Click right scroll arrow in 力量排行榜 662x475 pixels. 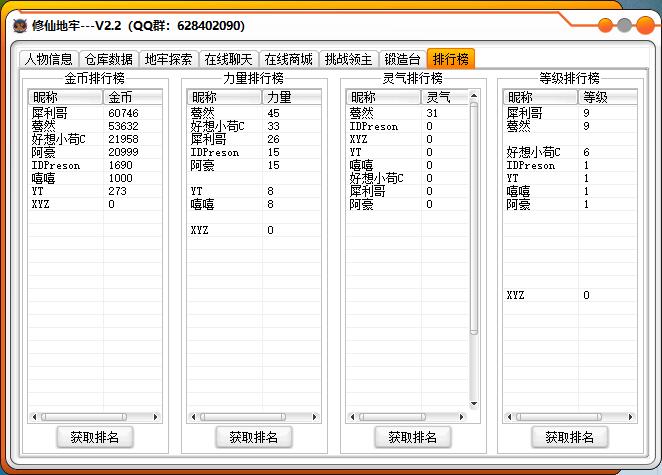coord(315,417)
